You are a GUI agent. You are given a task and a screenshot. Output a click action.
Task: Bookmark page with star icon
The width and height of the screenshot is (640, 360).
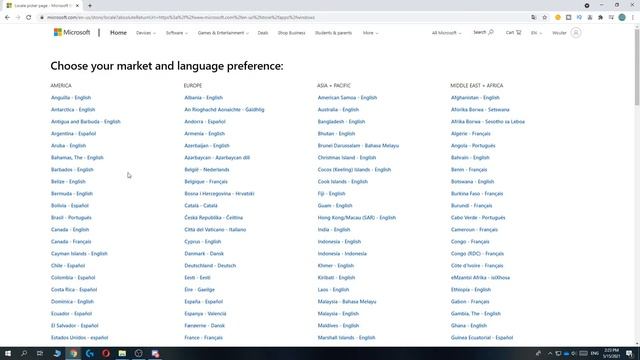click(544, 18)
